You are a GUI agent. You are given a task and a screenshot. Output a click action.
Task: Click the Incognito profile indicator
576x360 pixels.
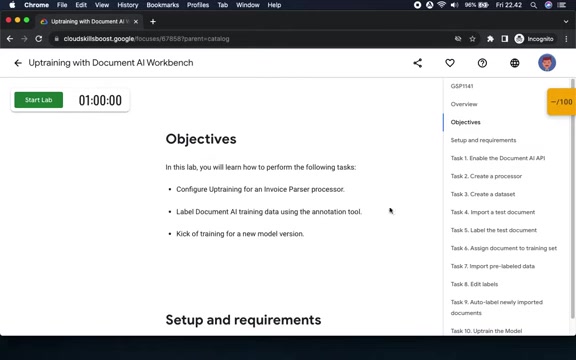click(534, 39)
